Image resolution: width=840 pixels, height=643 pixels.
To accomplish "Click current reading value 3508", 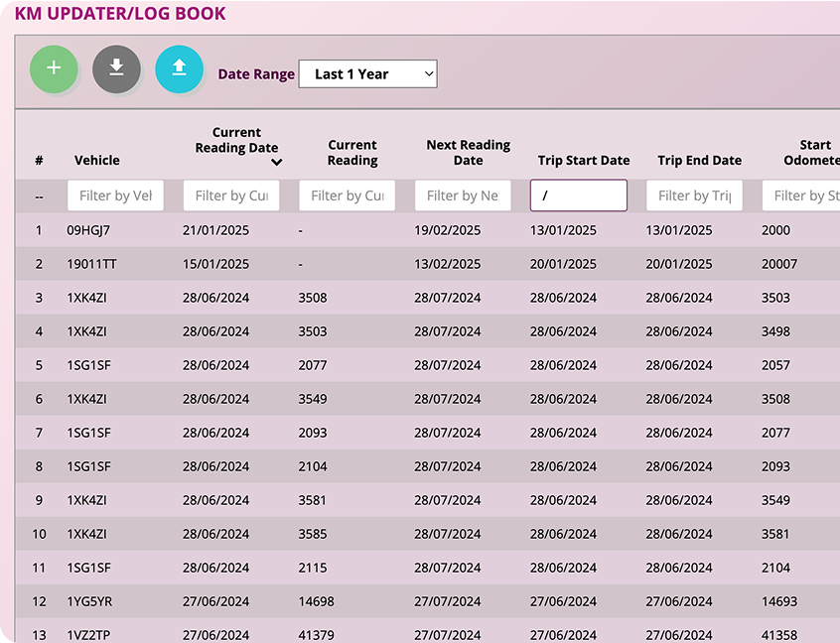I will coord(313,298).
